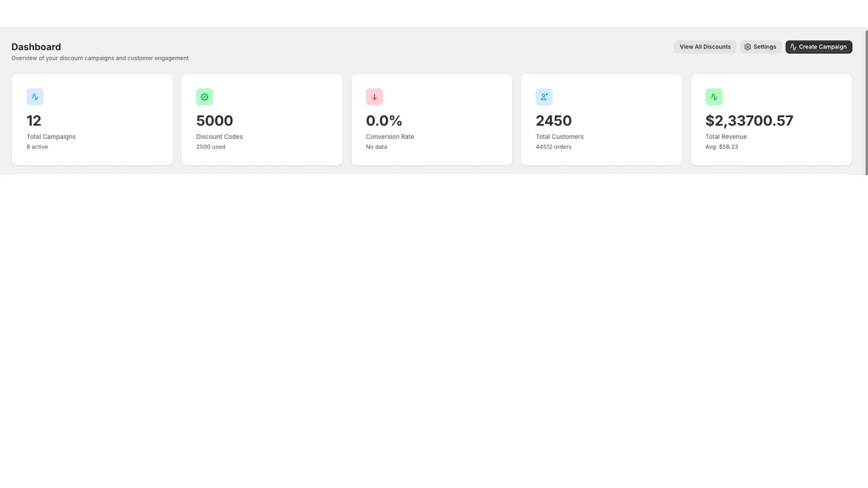Select the Dashboard heading
868x488 pixels.
pos(36,47)
